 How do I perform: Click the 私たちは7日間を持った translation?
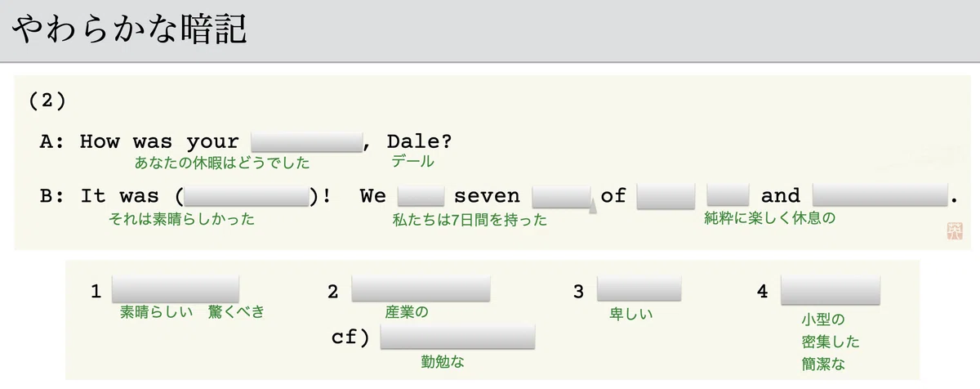pos(470,220)
